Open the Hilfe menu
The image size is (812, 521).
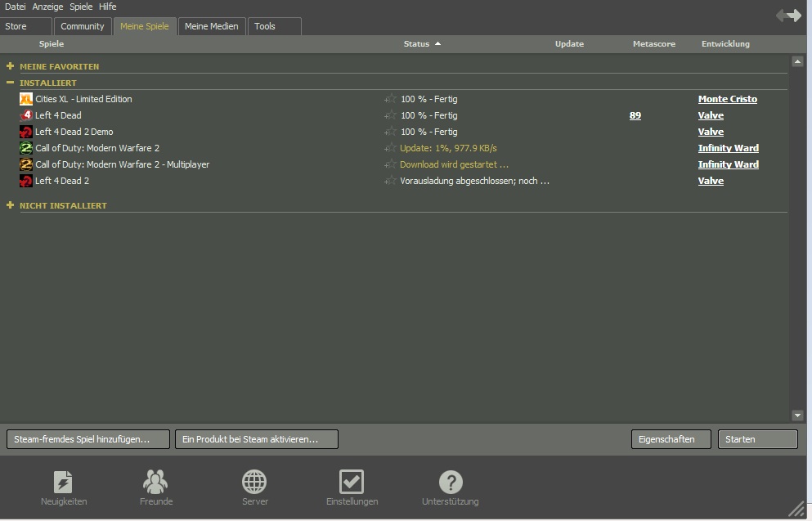click(108, 7)
